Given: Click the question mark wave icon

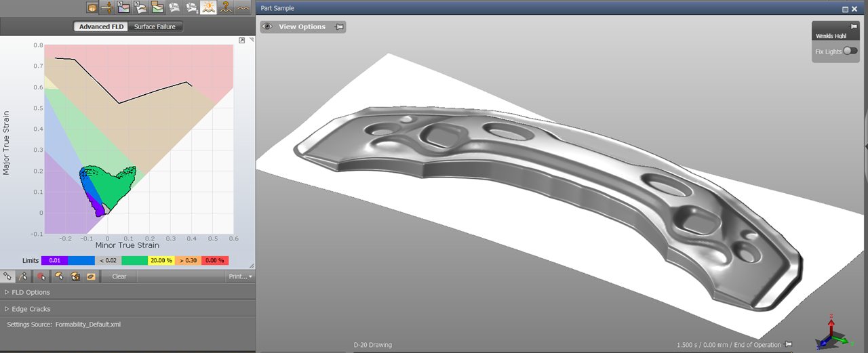Looking at the screenshot, I should [x=225, y=8].
